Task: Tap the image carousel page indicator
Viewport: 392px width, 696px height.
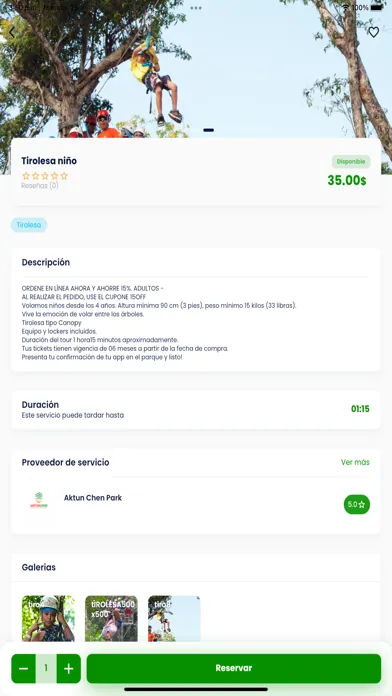Action: click(208, 130)
